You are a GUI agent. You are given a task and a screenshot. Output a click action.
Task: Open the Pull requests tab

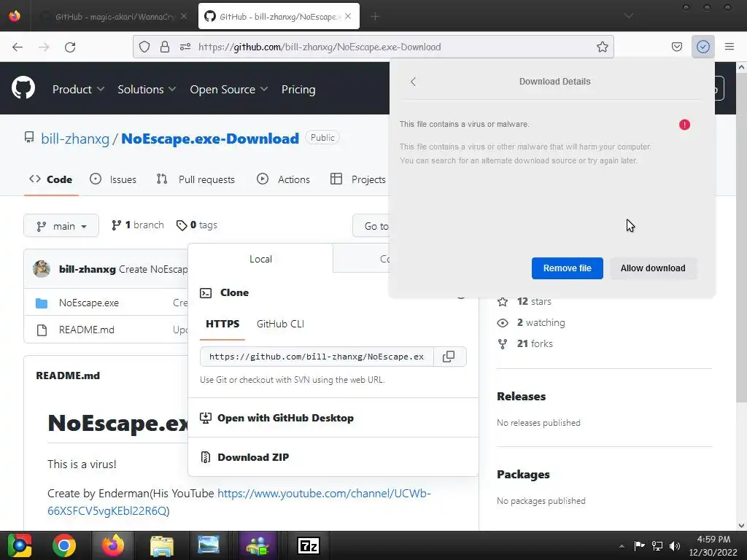(196, 179)
